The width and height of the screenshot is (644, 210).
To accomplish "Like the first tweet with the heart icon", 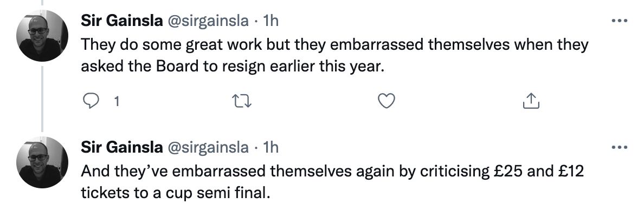I will tap(386, 101).
